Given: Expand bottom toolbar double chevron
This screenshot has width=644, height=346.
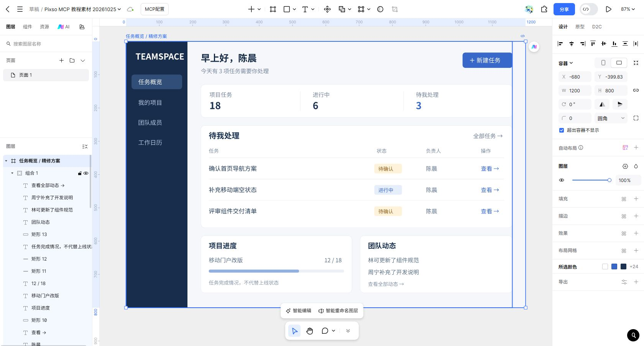Looking at the screenshot, I should coord(348,331).
